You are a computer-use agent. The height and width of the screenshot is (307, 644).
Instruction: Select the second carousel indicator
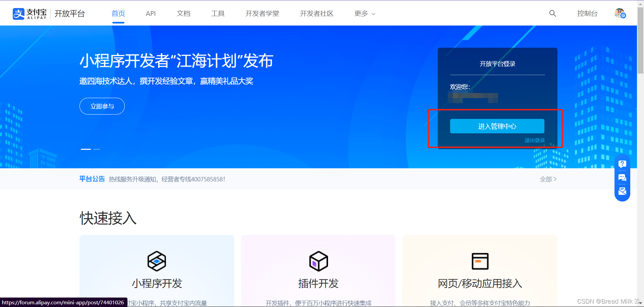(97, 149)
